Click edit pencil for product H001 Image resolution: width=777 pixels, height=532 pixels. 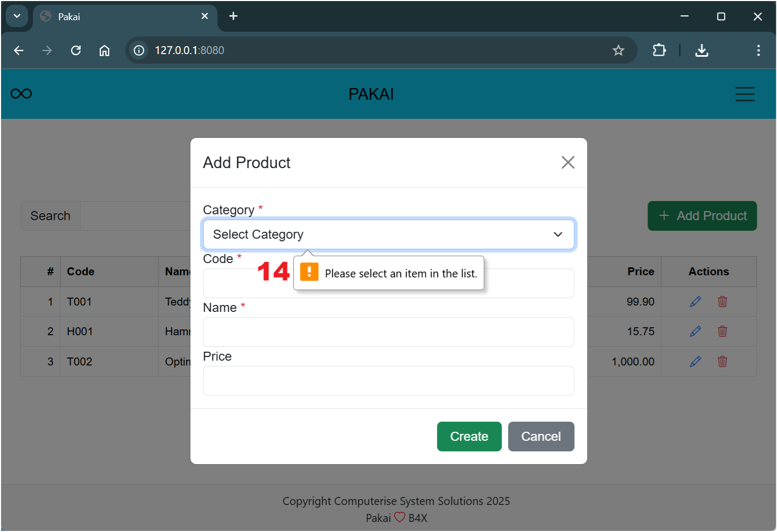tap(695, 332)
